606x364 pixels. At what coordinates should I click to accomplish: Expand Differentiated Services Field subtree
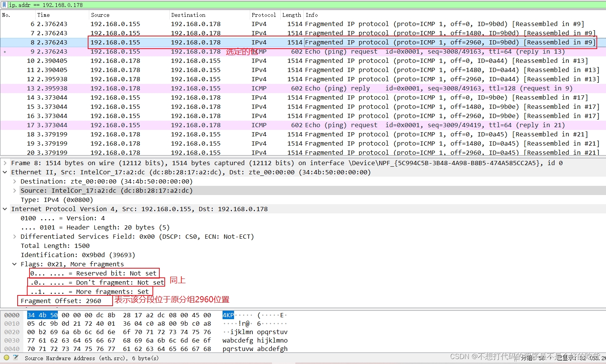point(15,236)
